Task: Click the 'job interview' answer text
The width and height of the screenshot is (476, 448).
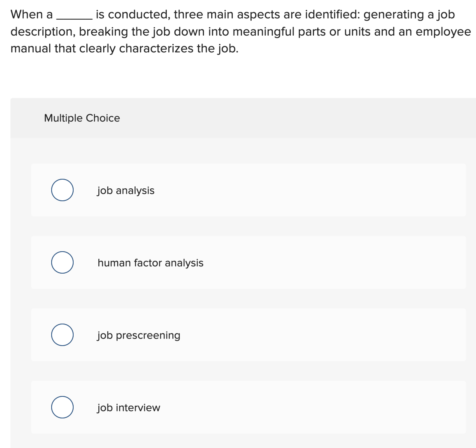Action: [128, 408]
